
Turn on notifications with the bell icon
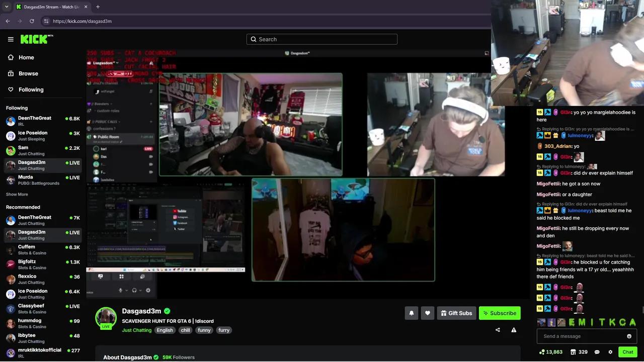[411, 313]
